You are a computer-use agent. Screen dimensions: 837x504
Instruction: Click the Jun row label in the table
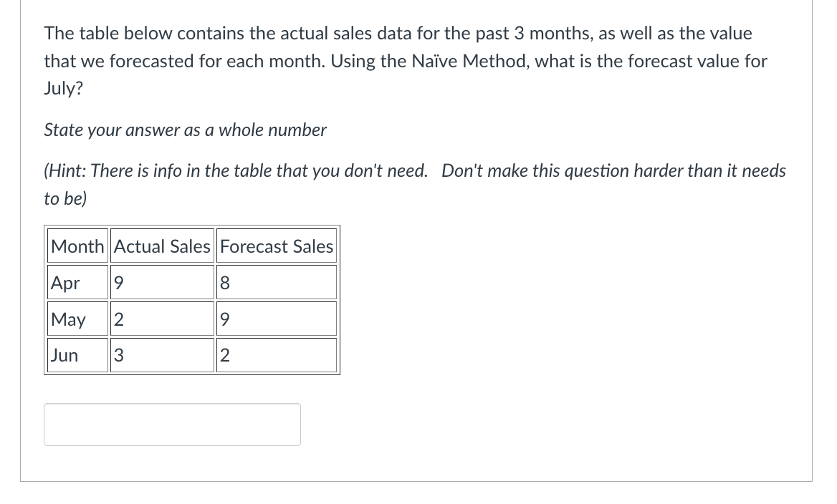tap(64, 355)
